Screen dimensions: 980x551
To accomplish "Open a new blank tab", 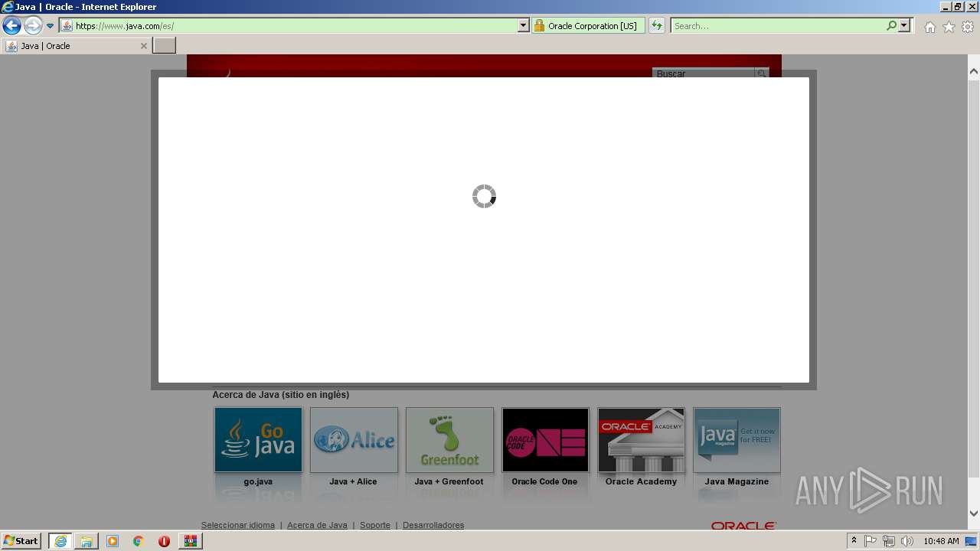I will (165, 46).
